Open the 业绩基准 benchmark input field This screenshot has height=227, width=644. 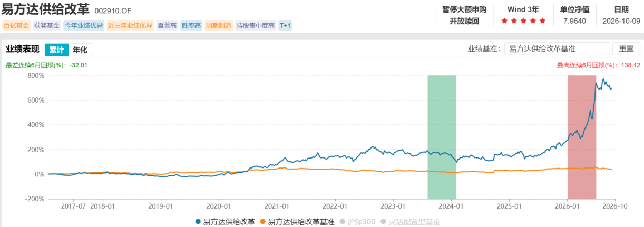click(x=557, y=48)
